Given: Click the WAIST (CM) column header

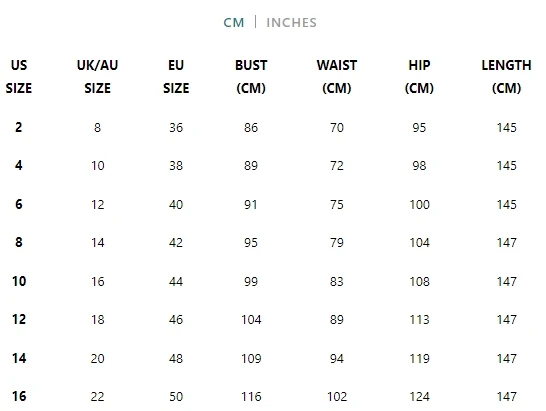Looking at the screenshot, I should click(337, 77).
